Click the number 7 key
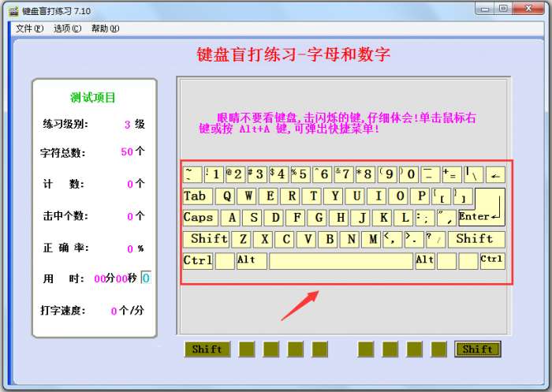552x392 pixels. pyautogui.click(x=344, y=174)
